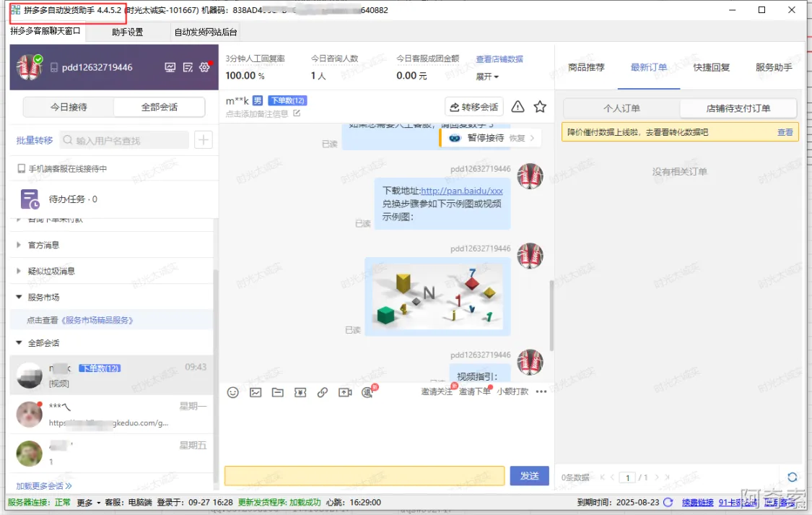
Task: Switch to 今日接待 conversation list
Action: coord(69,107)
